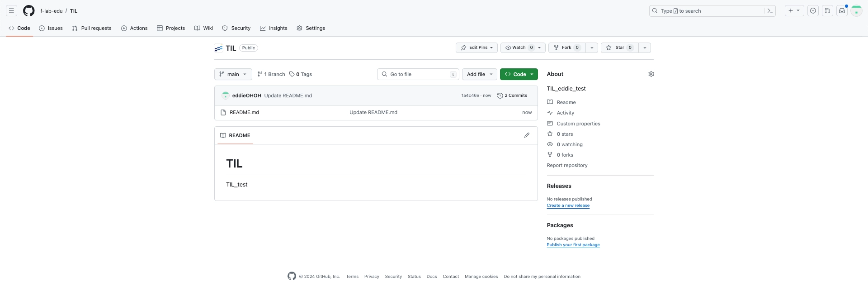
Task: Switch to the Issues tab
Action: 51,28
